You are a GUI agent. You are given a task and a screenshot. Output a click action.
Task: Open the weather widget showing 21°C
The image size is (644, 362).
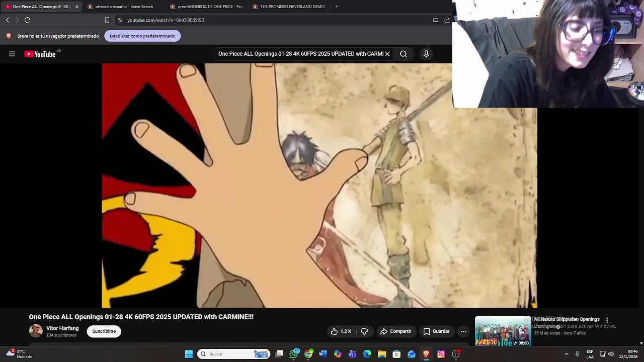click(19, 354)
